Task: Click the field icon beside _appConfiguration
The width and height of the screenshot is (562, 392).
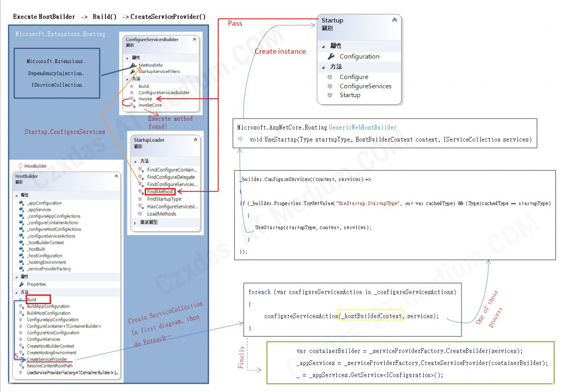Action: [x=21, y=203]
